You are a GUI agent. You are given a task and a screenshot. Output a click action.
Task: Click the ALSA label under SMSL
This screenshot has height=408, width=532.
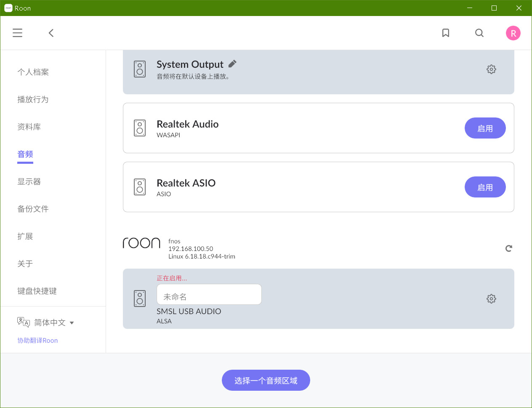[x=164, y=321]
